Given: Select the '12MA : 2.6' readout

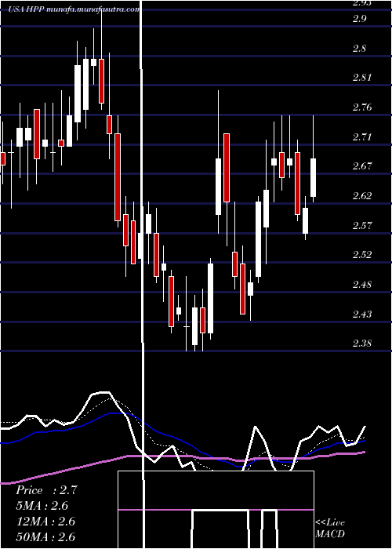Looking at the screenshot, I should tap(45, 522).
